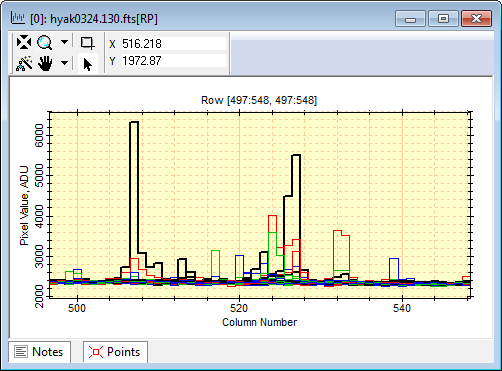Screen dimensions: 502x371
Task: Expand the hand tool dropdown arrow
Action: (64, 63)
